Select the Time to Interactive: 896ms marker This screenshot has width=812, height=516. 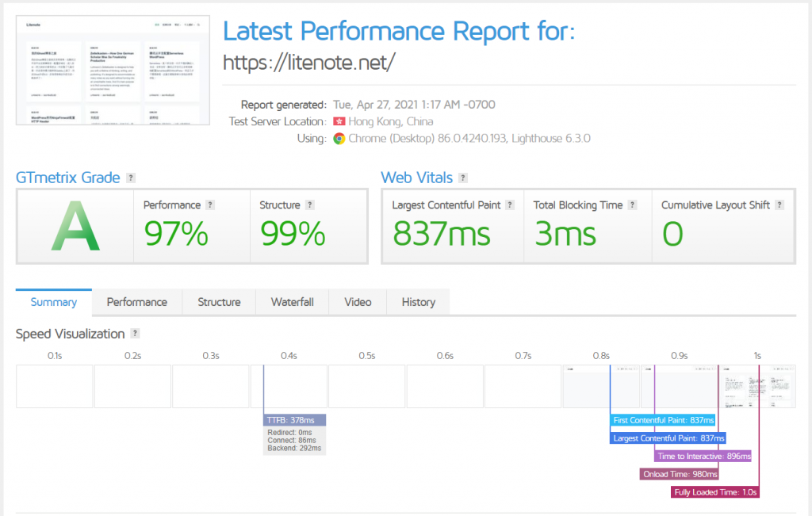703,456
